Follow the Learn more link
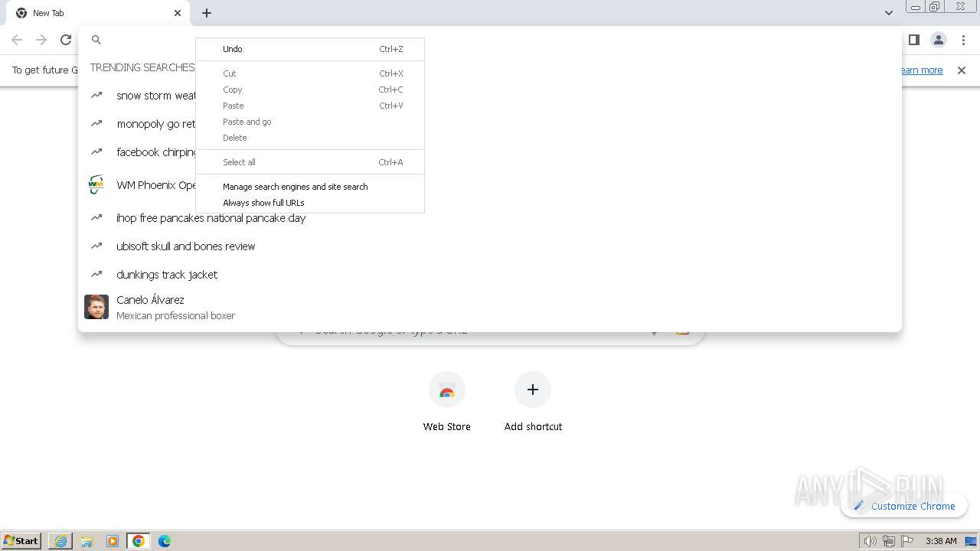 (921, 70)
